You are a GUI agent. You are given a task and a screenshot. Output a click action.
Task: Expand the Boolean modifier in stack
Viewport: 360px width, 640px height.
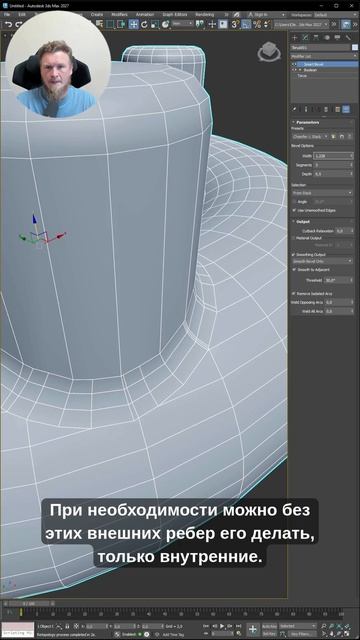[x=300, y=70]
